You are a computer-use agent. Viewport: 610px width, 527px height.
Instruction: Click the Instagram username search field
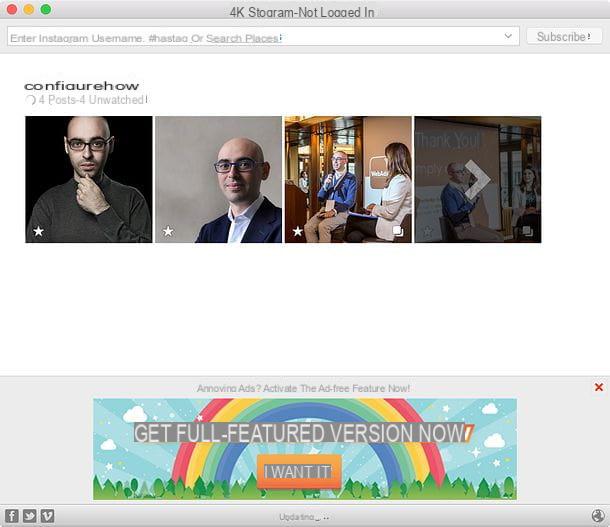[263, 36]
